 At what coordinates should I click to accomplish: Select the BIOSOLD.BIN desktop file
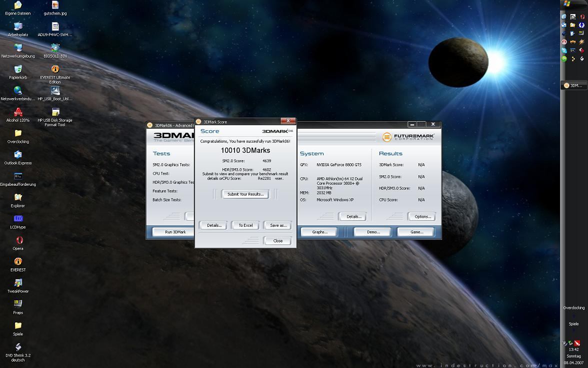pos(55,51)
